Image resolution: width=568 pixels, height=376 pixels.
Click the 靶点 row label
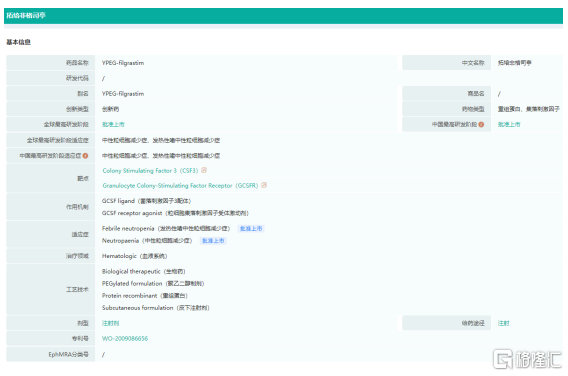pos(83,178)
